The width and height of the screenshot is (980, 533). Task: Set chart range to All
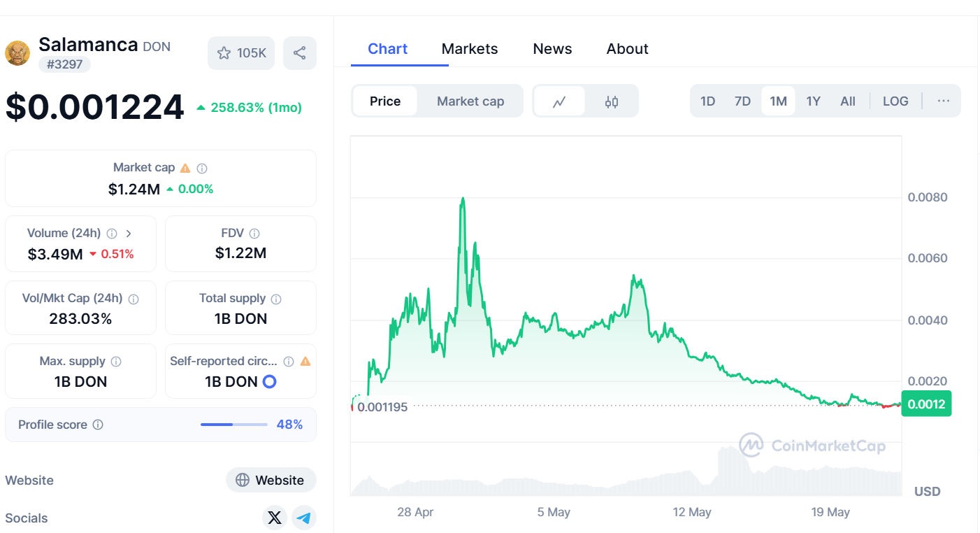[x=848, y=101]
